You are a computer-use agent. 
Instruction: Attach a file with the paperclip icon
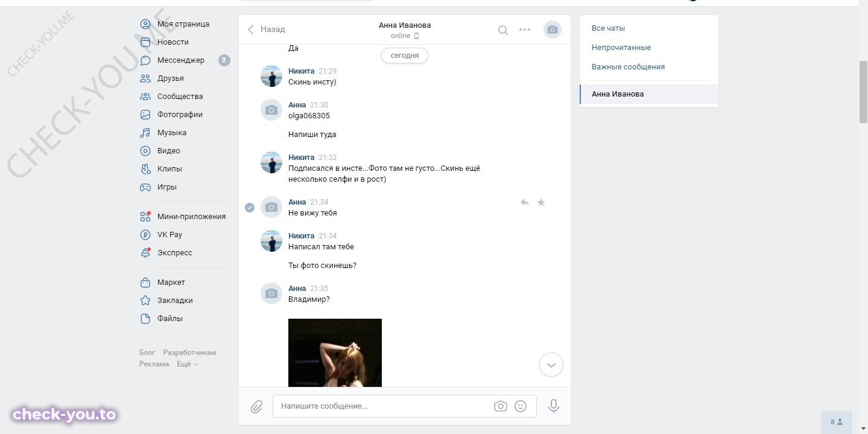pos(256,407)
